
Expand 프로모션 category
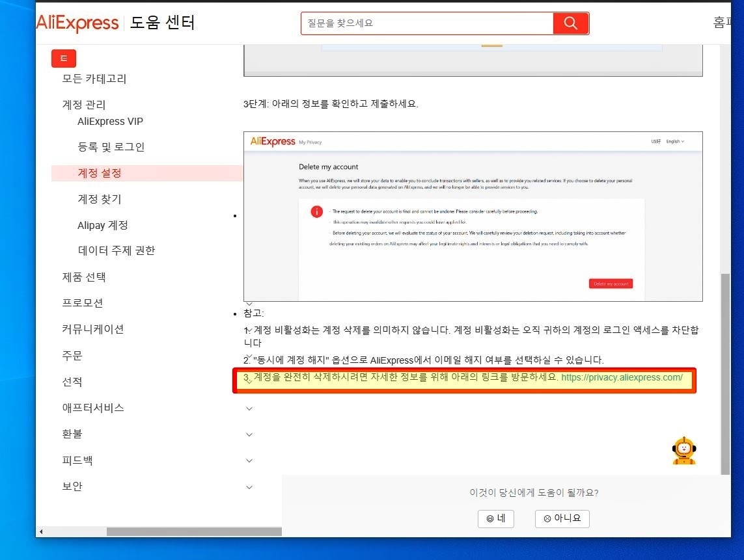[83, 303]
